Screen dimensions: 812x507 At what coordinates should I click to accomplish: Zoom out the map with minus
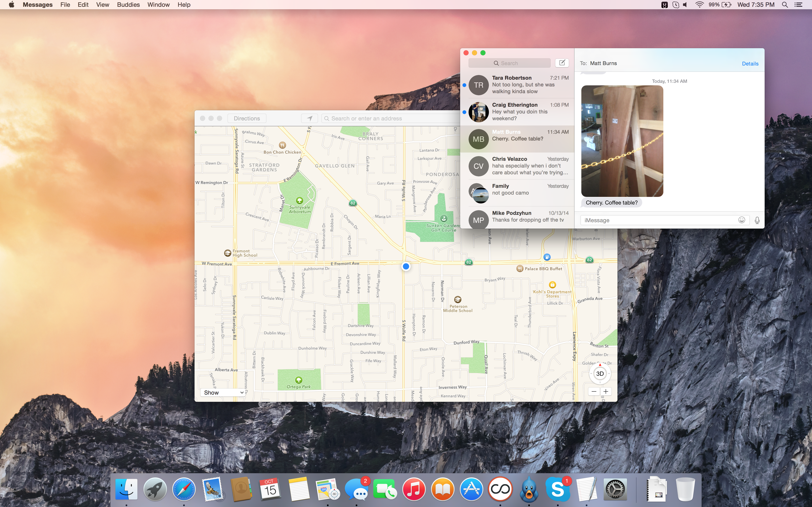click(x=594, y=391)
